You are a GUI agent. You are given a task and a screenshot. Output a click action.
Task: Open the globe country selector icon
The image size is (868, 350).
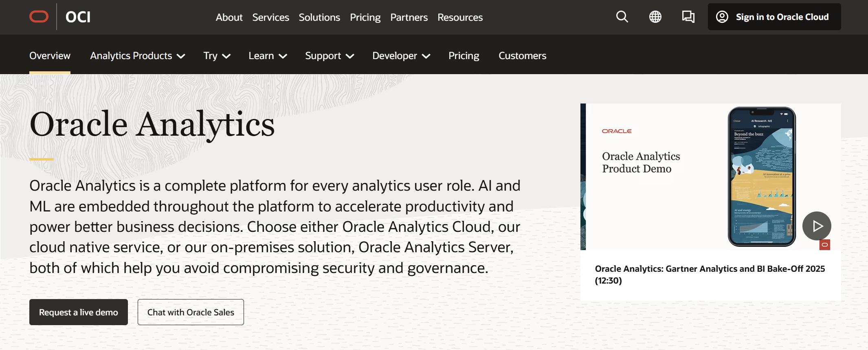pos(655,17)
